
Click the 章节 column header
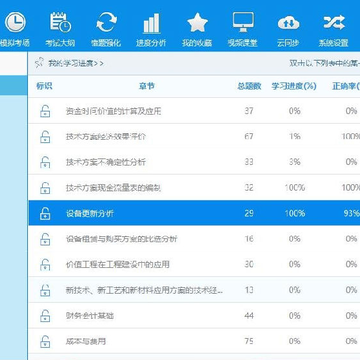[147, 86]
